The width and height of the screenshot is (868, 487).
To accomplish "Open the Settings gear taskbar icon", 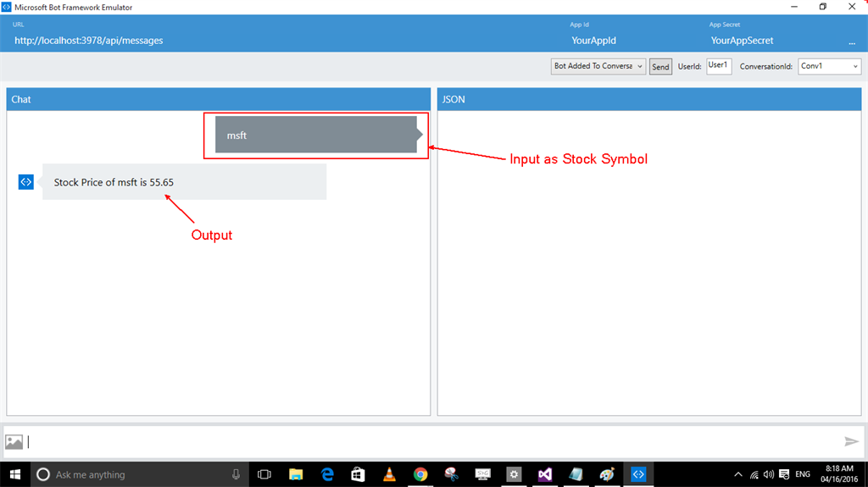I will [x=514, y=474].
